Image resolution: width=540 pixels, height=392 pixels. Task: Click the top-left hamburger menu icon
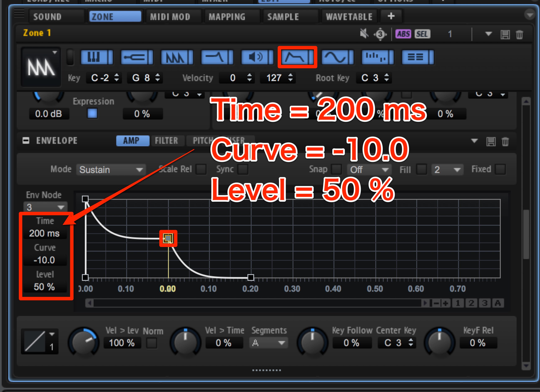pos(19,13)
